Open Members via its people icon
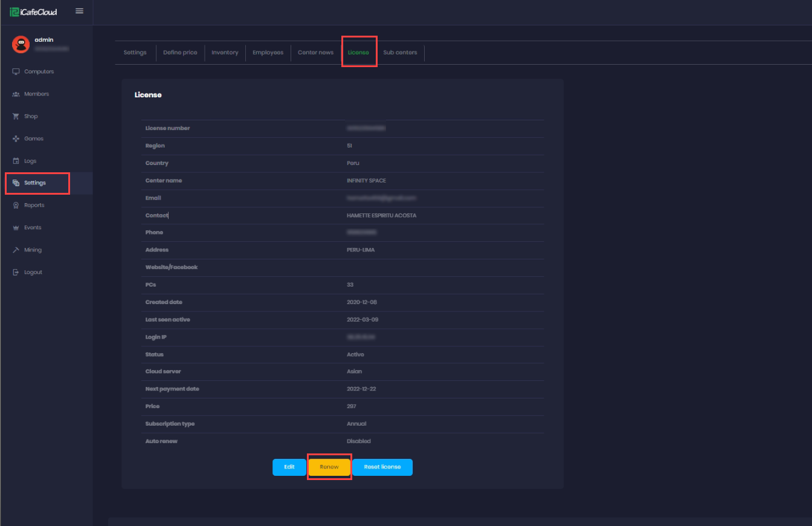Screen dimensions: 812x526 point(16,94)
